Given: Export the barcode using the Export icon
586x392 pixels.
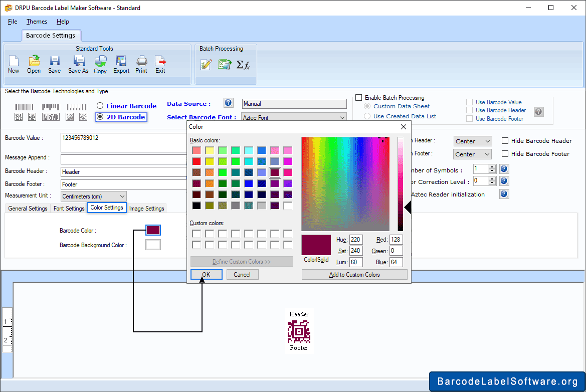Looking at the screenshot, I should click(x=121, y=64).
